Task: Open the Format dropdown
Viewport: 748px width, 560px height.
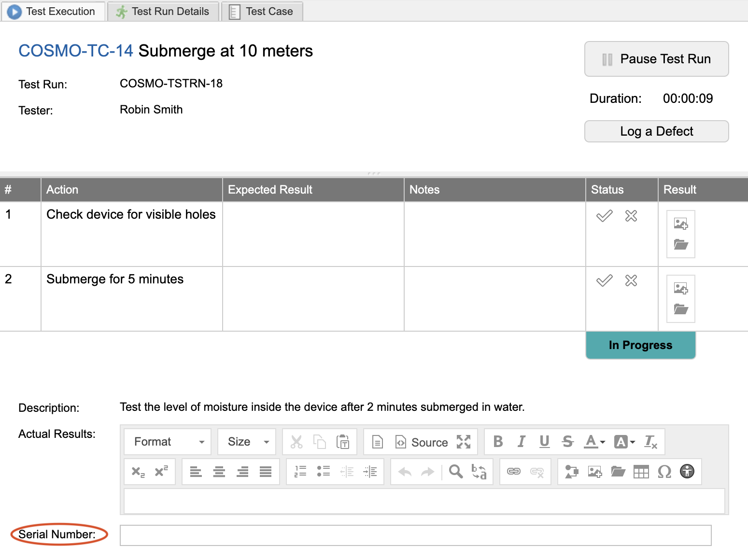Action: (x=168, y=442)
